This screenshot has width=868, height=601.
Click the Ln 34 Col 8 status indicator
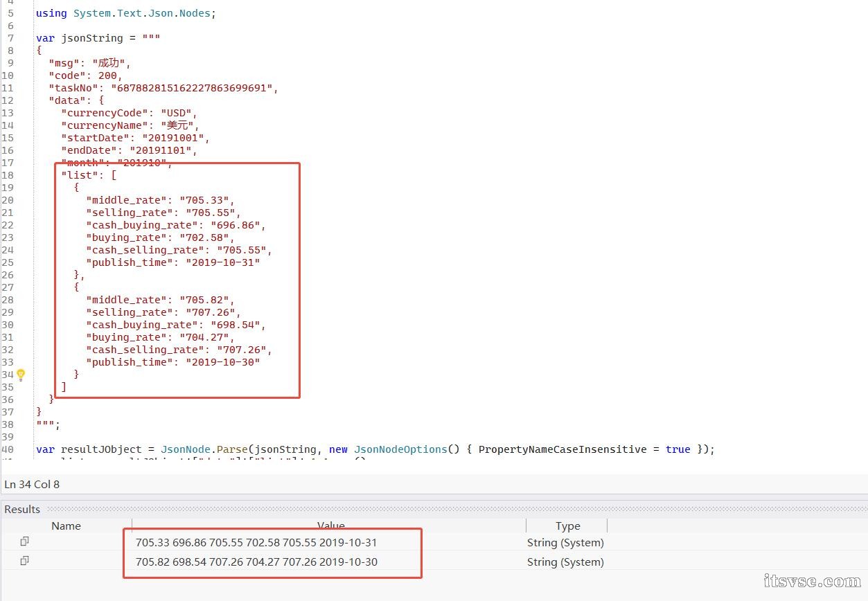tap(32, 485)
